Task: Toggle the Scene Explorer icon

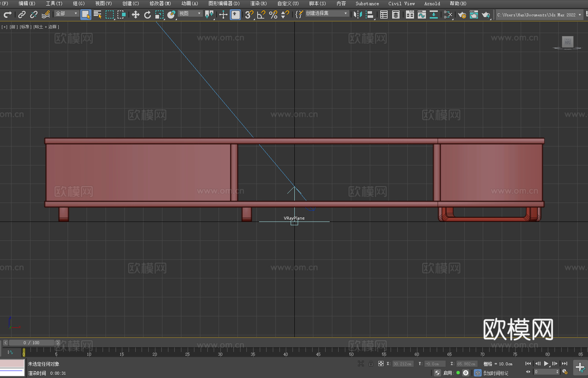Action: (x=384, y=14)
